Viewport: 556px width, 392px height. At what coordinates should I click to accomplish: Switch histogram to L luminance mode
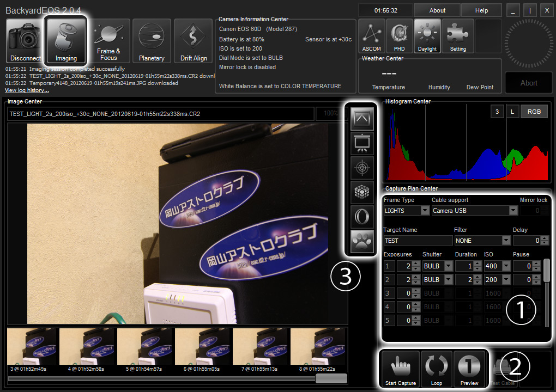tap(512, 111)
